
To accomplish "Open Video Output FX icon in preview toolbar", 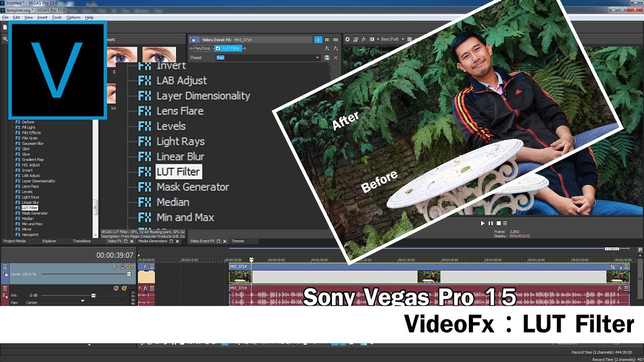I will click(363, 39).
